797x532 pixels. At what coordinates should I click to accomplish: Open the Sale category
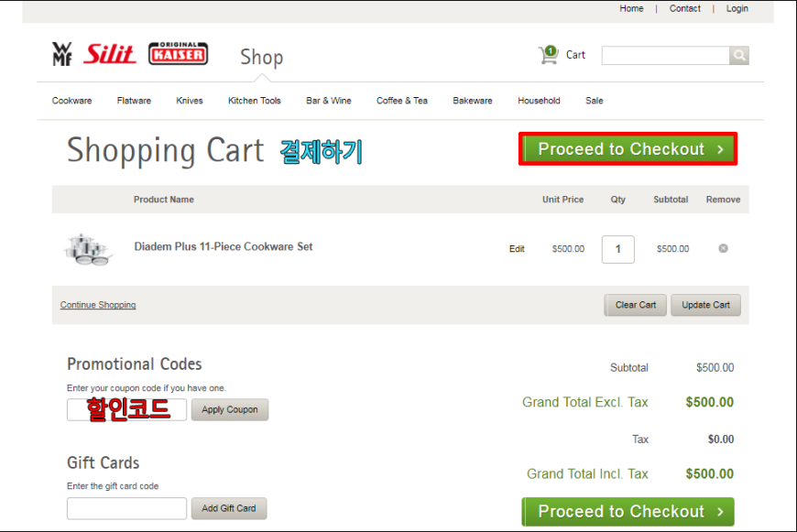click(x=595, y=101)
